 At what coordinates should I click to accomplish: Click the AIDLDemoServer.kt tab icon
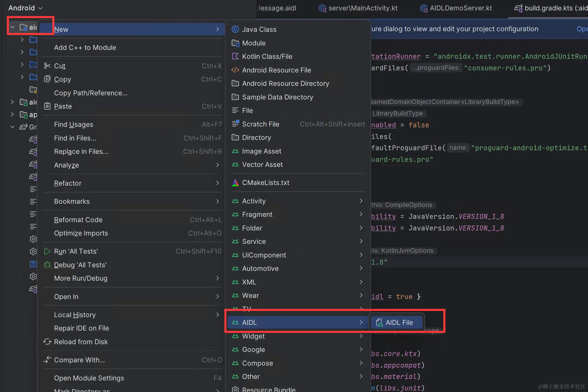pos(424,8)
